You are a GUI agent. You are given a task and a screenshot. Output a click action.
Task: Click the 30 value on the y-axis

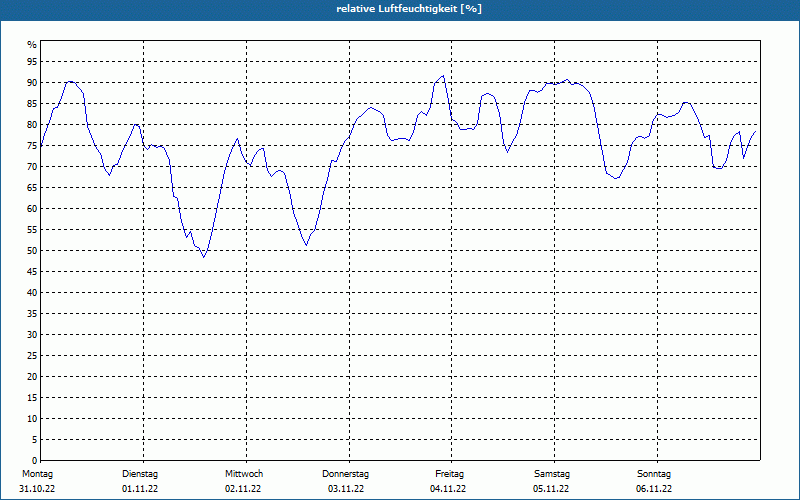(32, 335)
